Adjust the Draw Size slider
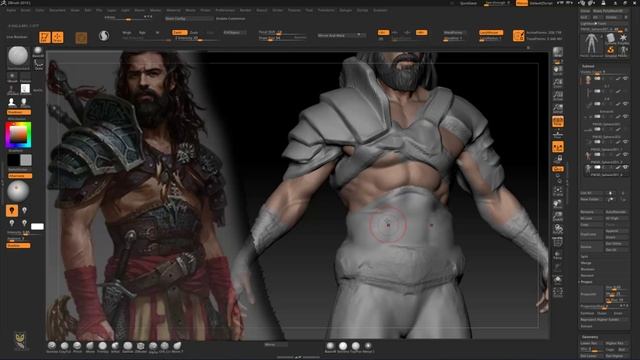This screenshot has height=360, width=640. (282, 38)
